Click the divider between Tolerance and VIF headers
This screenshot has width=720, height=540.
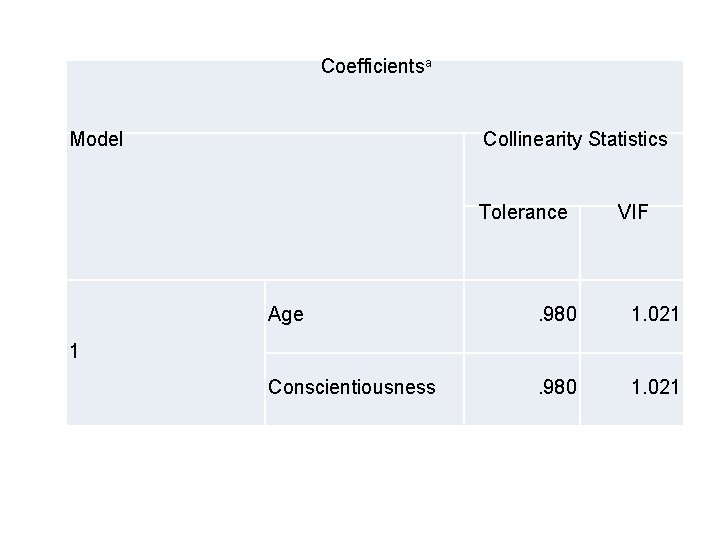(x=581, y=242)
